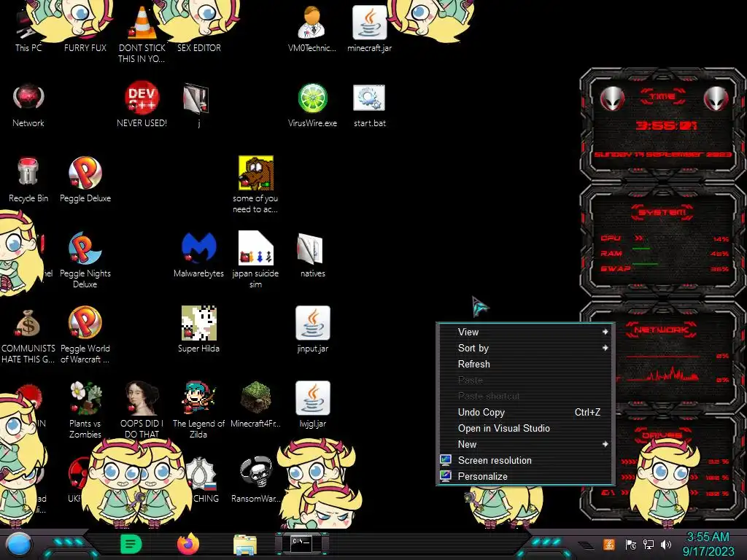Click the gadget time readout 3:55
Image resolution: width=747 pixels, height=560 pixels.
pyautogui.click(x=666, y=125)
